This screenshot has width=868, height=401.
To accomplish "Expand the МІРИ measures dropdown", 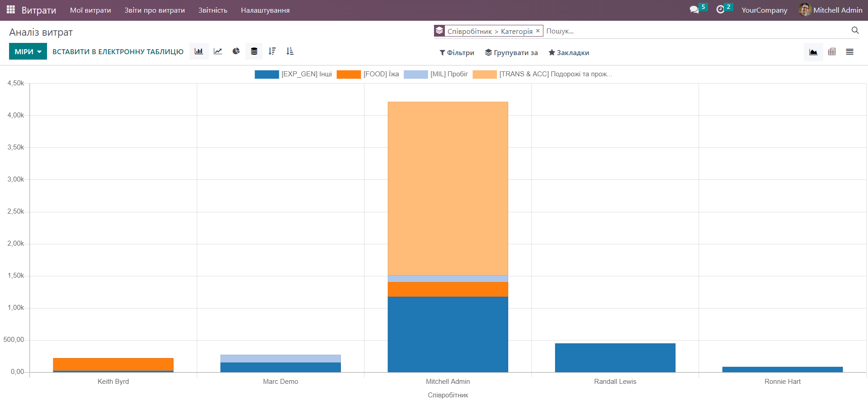I will [28, 52].
